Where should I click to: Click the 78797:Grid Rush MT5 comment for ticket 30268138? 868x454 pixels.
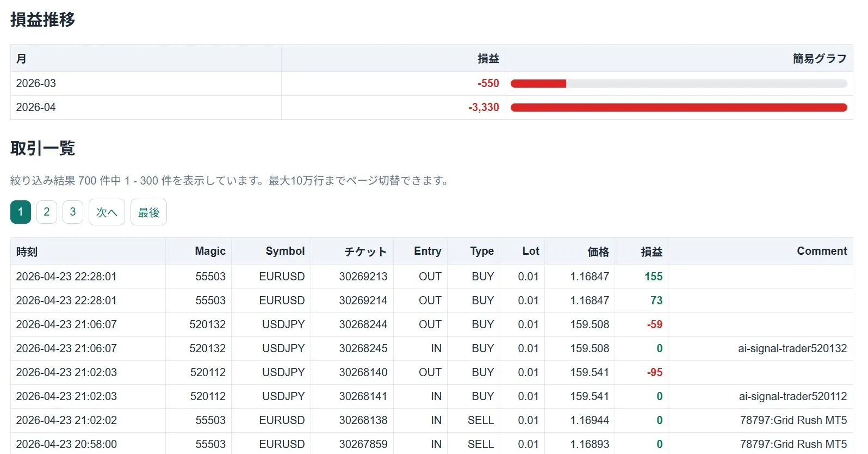coord(793,420)
